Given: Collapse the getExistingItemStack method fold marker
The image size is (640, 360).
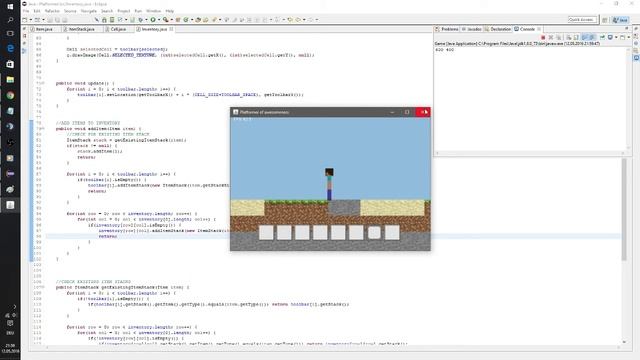Looking at the screenshot, I should (43, 287).
